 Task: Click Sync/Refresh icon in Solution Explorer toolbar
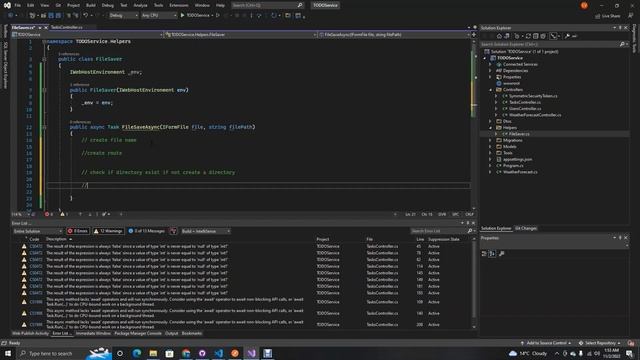pyautogui.click(x=528, y=36)
